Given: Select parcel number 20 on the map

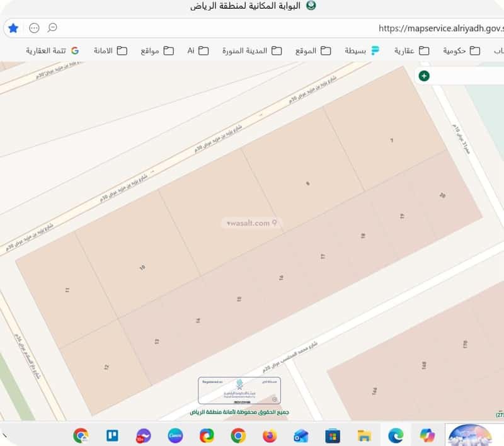Looking at the screenshot, I should coord(443,195).
